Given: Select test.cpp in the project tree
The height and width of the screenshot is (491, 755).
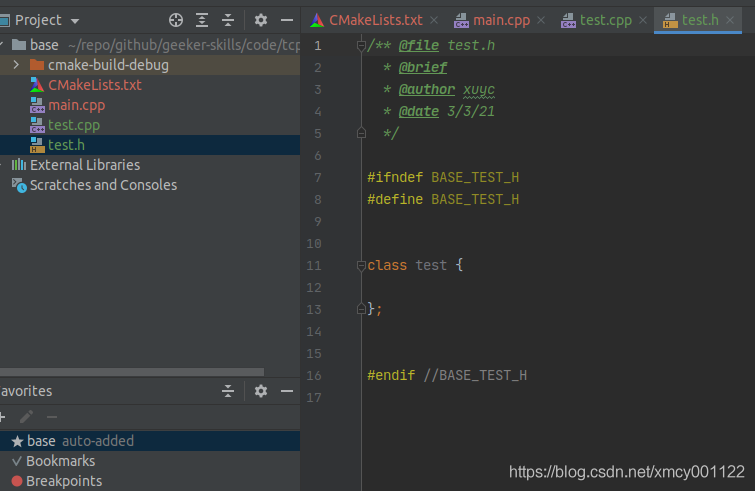Looking at the screenshot, I should click(x=150, y=125).
